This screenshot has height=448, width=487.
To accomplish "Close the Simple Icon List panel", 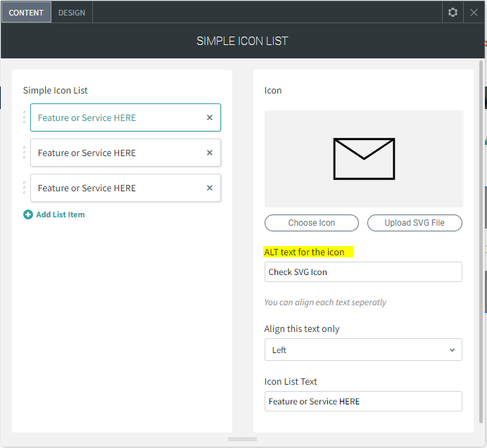I will tap(474, 12).
